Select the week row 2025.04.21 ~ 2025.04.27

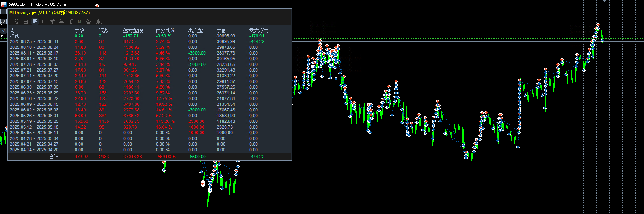pos(34,144)
